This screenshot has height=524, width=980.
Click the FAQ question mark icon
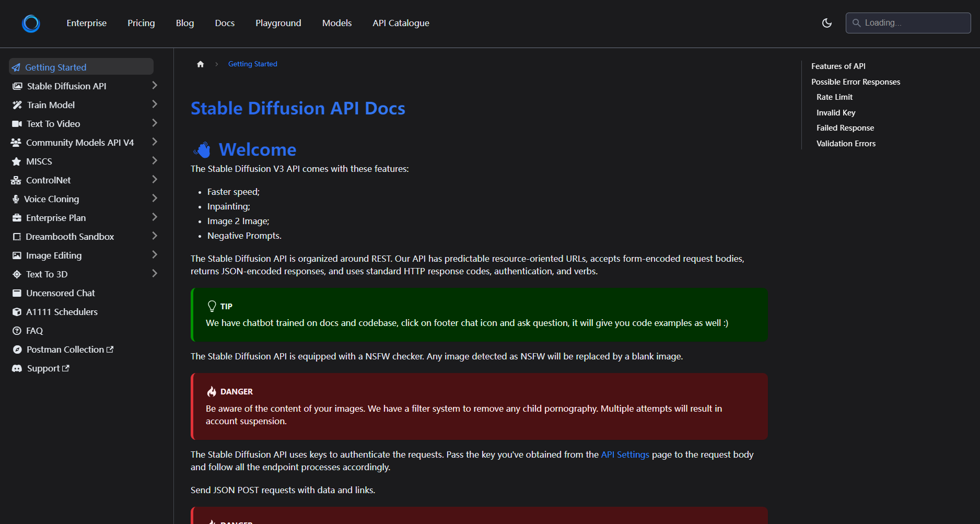click(x=17, y=331)
